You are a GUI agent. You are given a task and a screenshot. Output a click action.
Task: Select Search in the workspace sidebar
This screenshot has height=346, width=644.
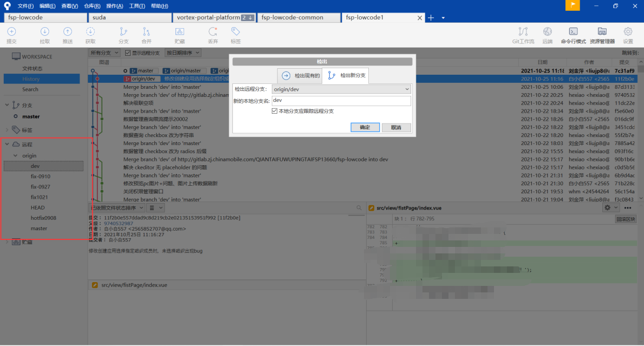(30, 89)
